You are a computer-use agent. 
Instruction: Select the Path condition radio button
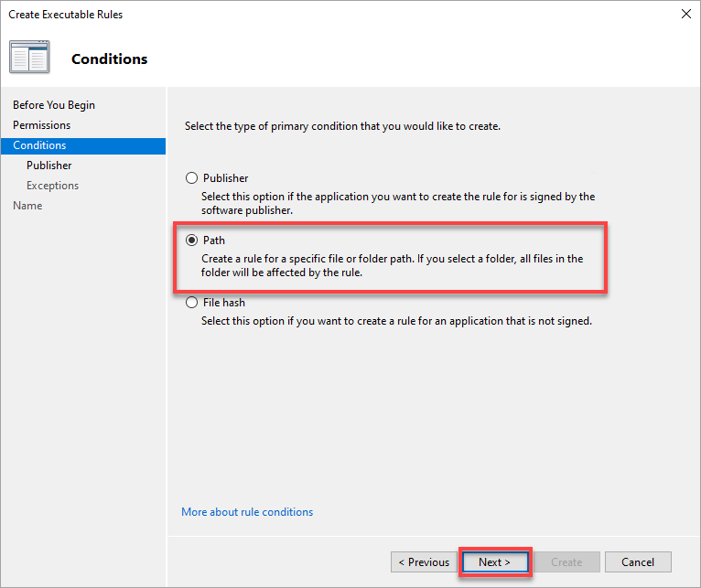[x=191, y=240]
